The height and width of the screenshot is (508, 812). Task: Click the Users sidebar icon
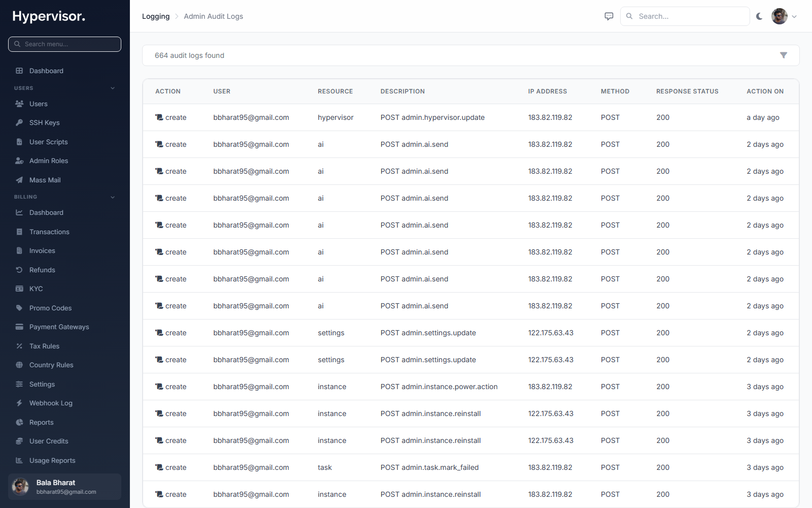[x=19, y=104]
